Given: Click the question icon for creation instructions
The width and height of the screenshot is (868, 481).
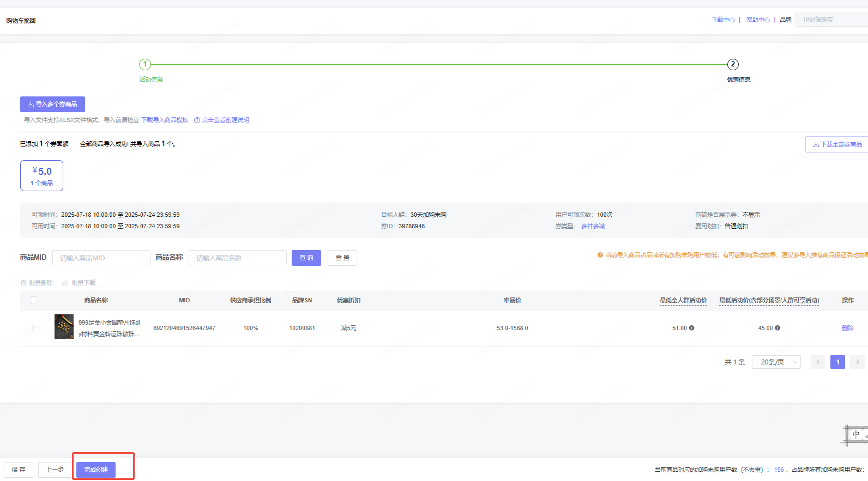Looking at the screenshot, I should pos(197,120).
